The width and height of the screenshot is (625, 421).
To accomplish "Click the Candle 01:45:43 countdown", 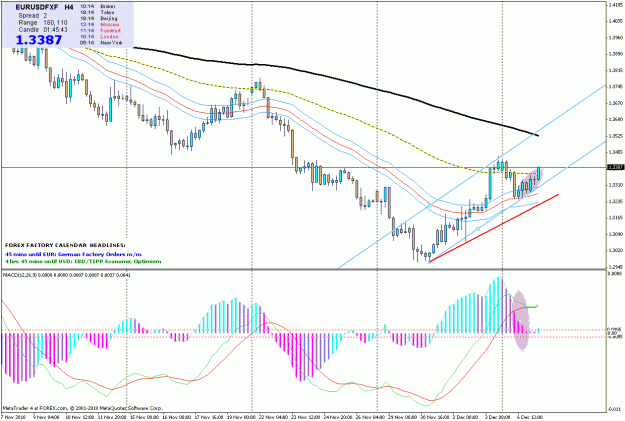I will (x=43, y=30).
